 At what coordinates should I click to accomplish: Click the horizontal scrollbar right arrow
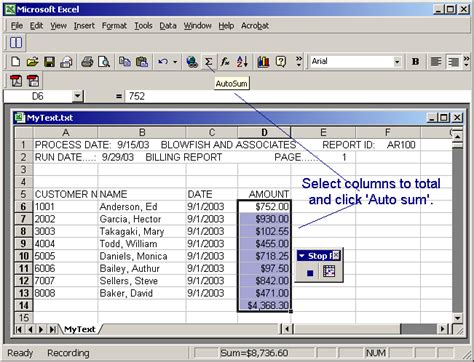point(442,329)
